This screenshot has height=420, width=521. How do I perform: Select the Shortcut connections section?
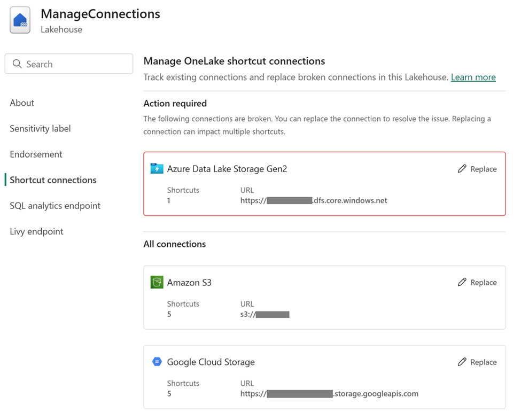tap(53, 180)
